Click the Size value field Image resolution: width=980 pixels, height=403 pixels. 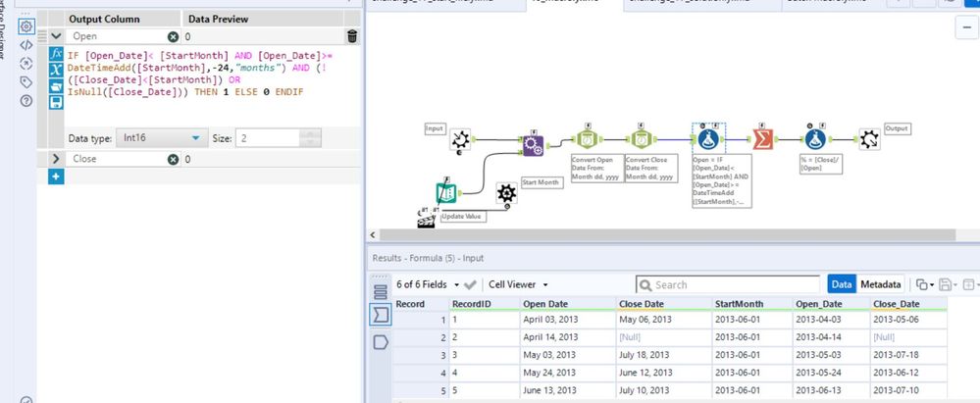tap(269, 138)
